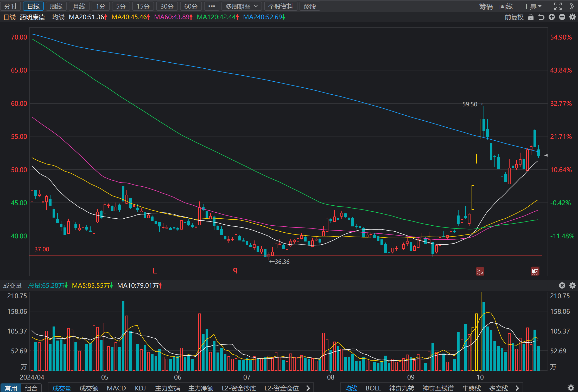Click the red q marker
The height and width of the screenshot is (392, 578).
point(235,270)
